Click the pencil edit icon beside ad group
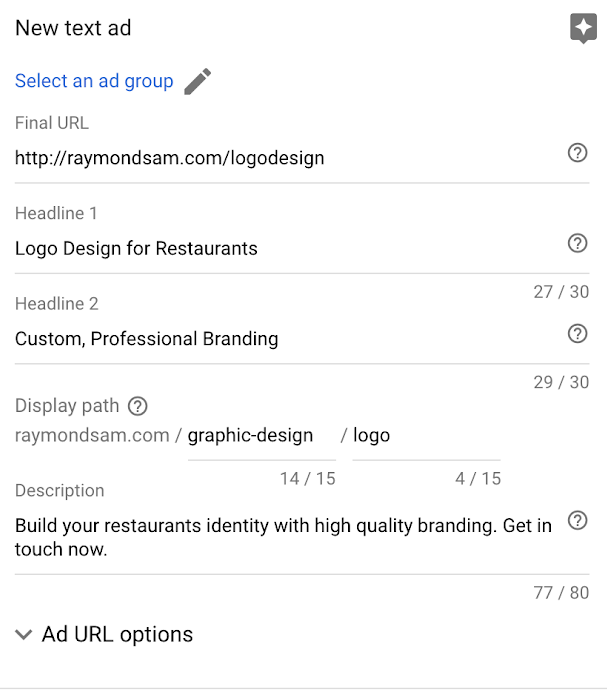 point(198,81)
